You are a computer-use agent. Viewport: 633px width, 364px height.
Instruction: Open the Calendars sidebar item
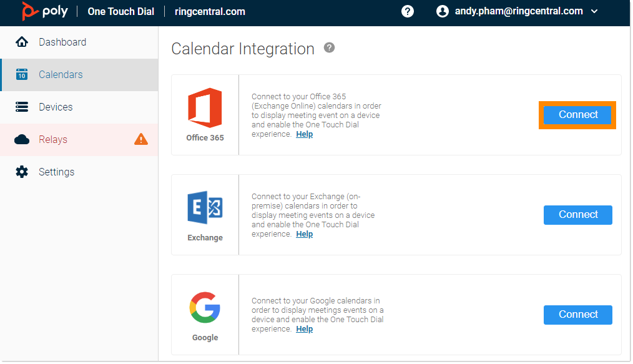[61, 74]
